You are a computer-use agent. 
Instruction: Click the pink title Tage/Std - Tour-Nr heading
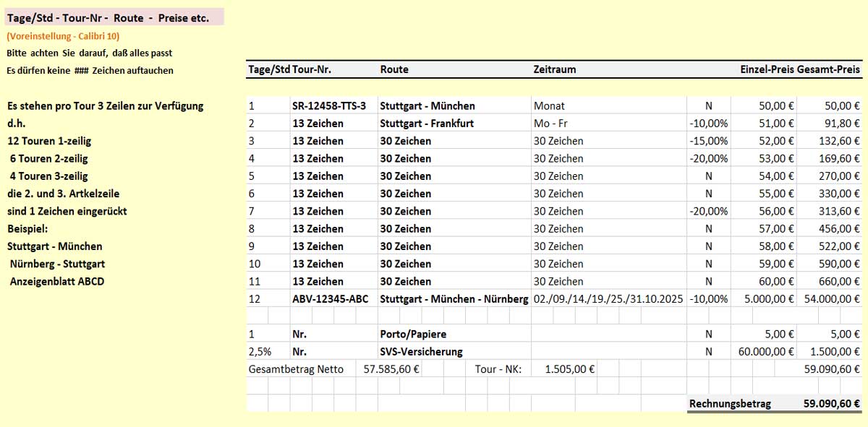point(109,18)
